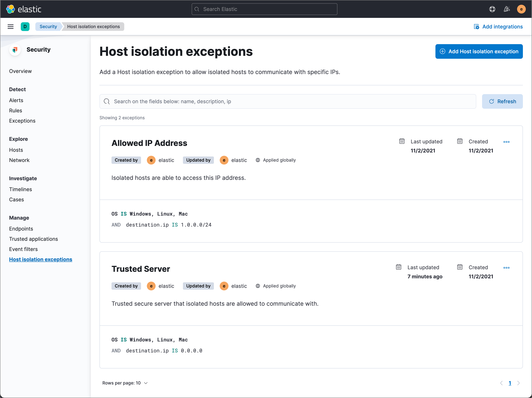
Task: Open Exceptions in the sidebar
Action: (22, 121)
